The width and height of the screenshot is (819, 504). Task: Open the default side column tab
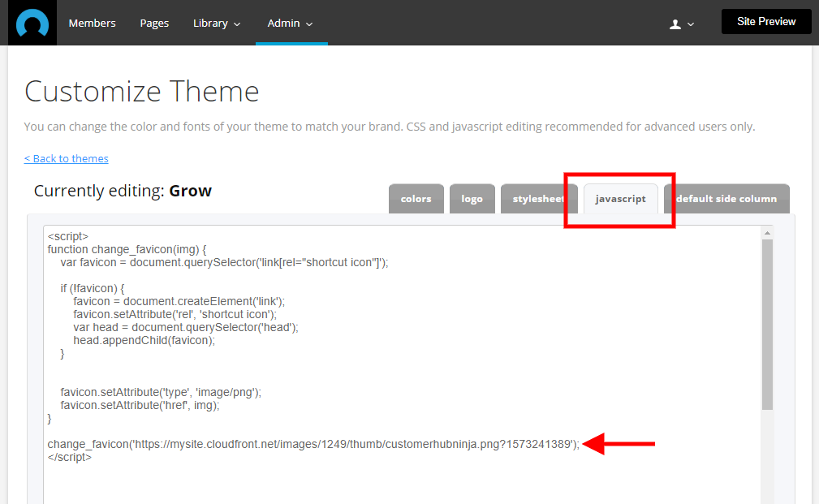(x=726, y=199)
